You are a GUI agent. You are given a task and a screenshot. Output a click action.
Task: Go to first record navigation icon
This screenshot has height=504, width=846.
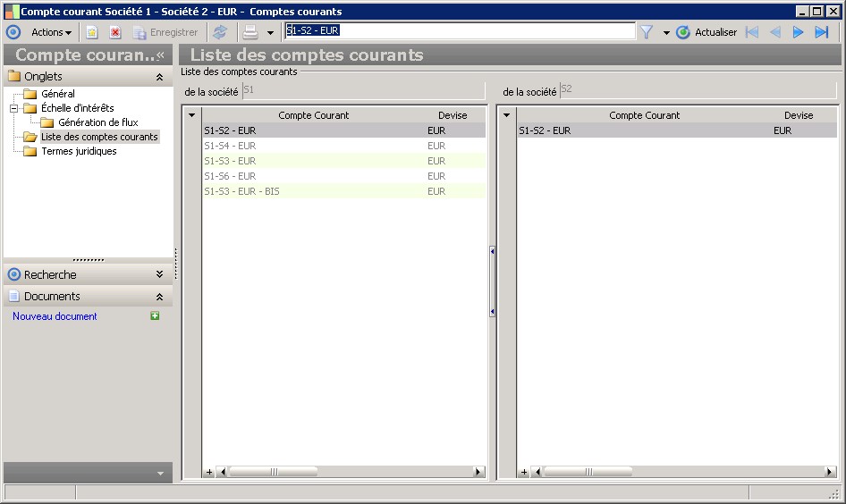pos(752,32)
